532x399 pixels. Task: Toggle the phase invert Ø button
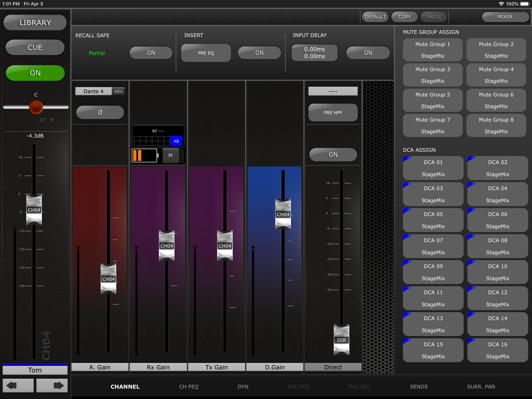100,112
